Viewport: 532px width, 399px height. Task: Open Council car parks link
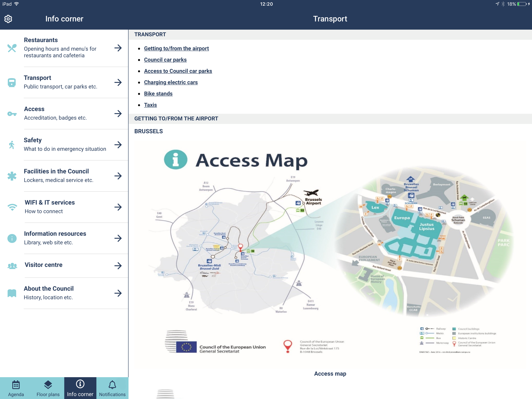165,60
